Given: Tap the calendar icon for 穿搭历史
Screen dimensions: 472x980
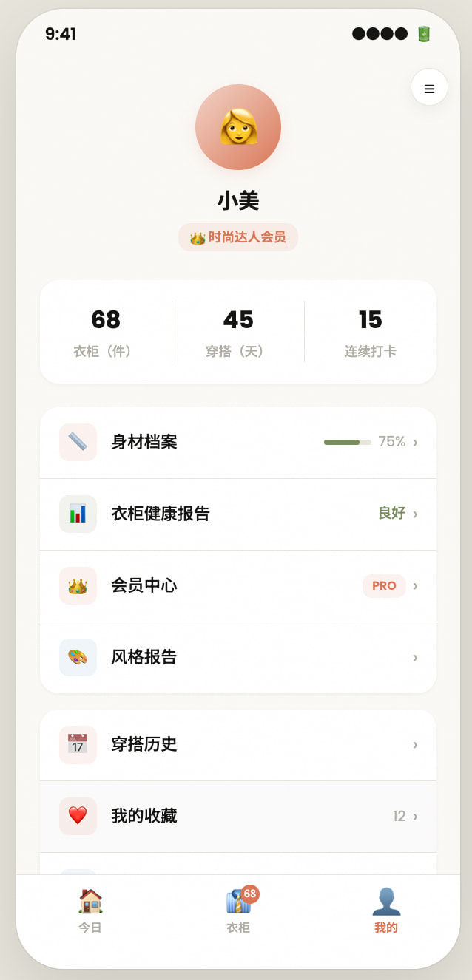Looking at the screenshot, I should [x=78, y=744].
